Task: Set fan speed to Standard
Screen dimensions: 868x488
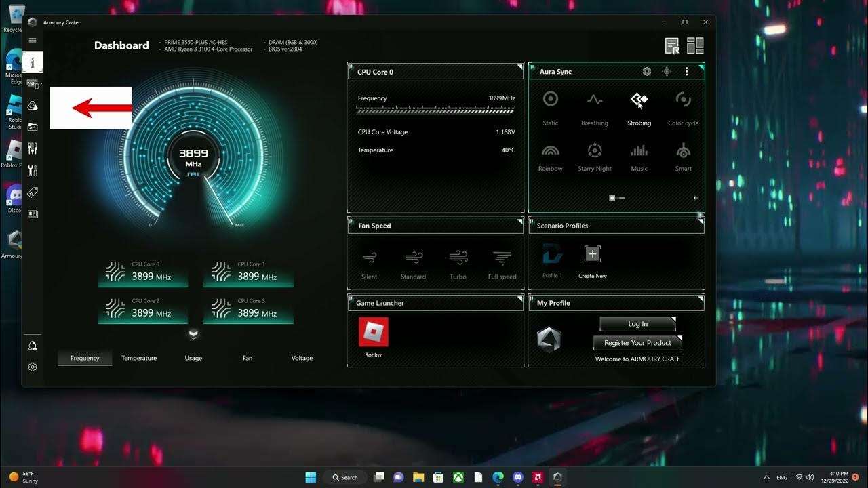Action: [x=413, y=265]
